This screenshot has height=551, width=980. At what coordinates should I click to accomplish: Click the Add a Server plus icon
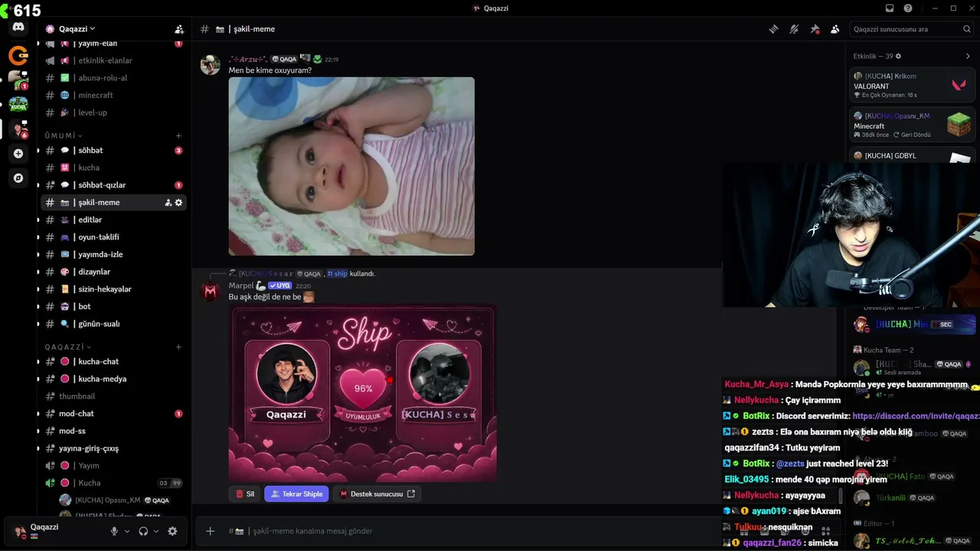(x=18, y=153)
